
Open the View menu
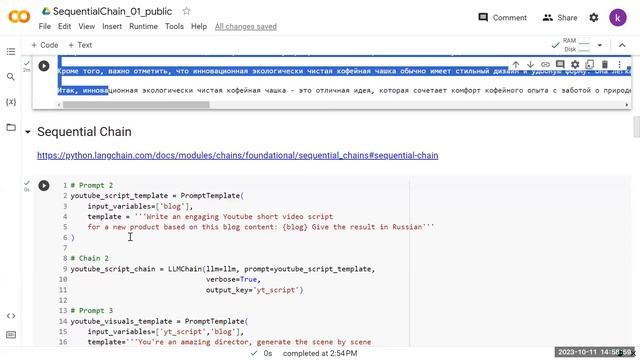(x=87, y=27)
